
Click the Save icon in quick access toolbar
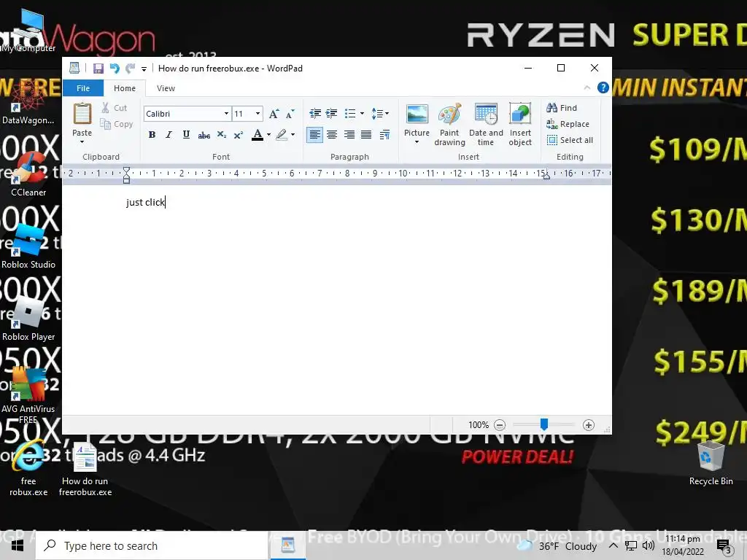coord(98,68)
